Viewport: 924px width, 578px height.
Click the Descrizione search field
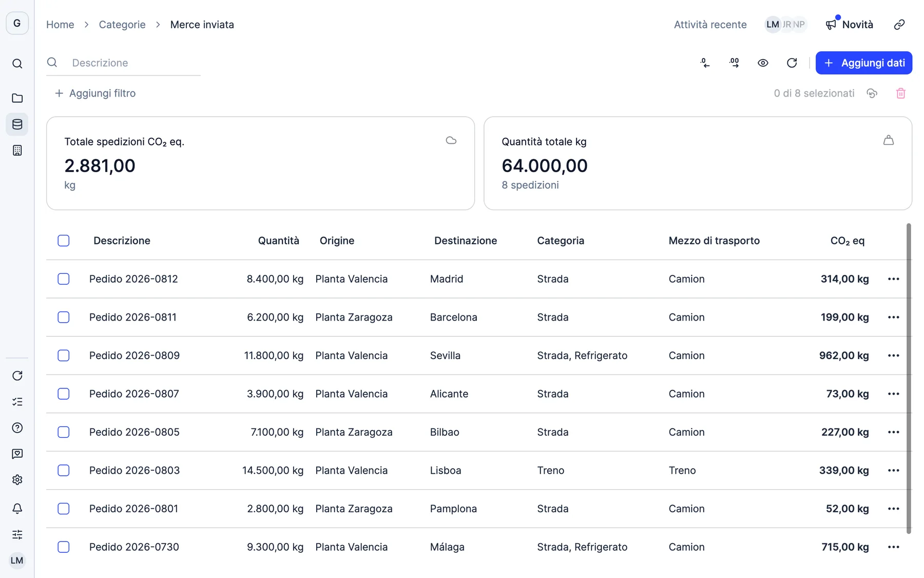(123, 63)
